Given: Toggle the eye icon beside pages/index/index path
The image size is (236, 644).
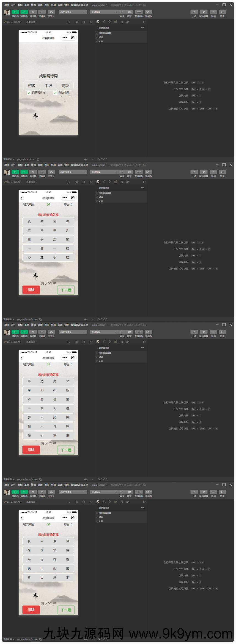Looking at the screenshot, I should [86, 159].
